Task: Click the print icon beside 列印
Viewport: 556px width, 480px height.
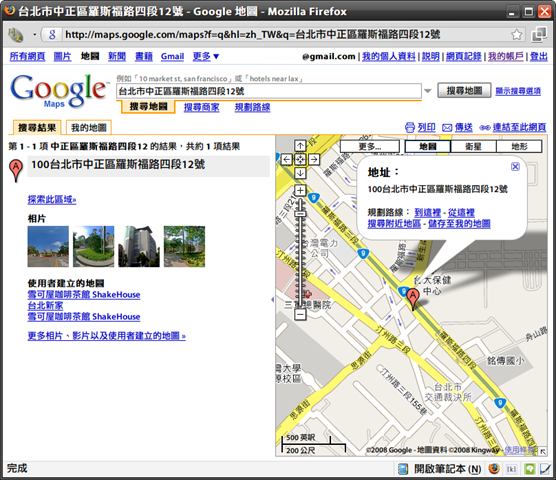Action: coord(410,127)
